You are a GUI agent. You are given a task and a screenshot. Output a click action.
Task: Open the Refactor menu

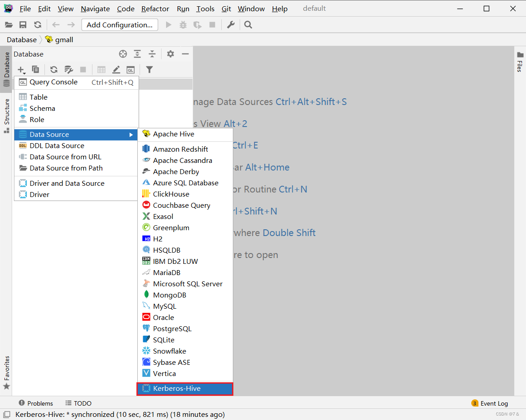(x=155, y=9)
